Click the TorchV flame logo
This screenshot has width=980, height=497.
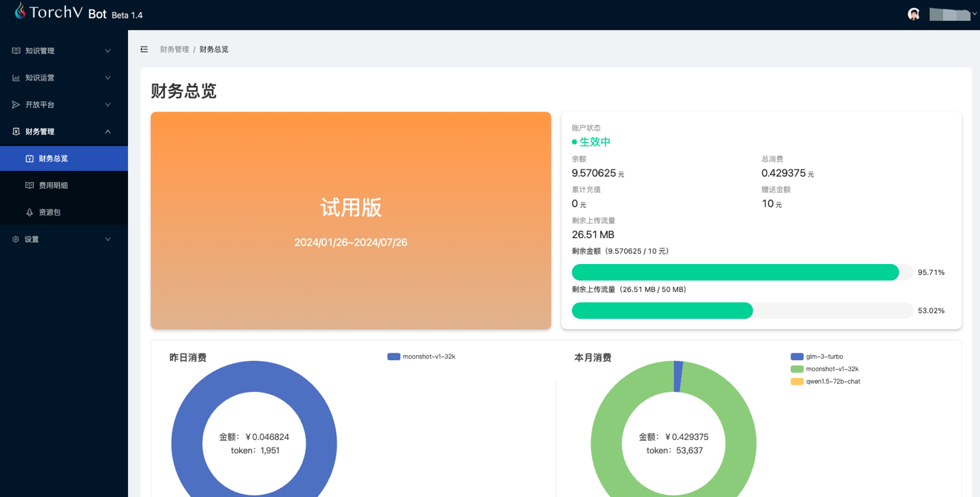point(20,11)
